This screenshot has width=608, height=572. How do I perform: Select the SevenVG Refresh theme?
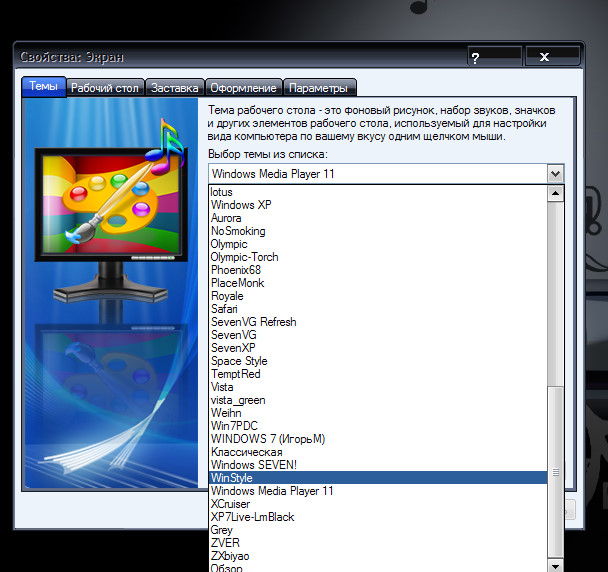coord(378,322)
